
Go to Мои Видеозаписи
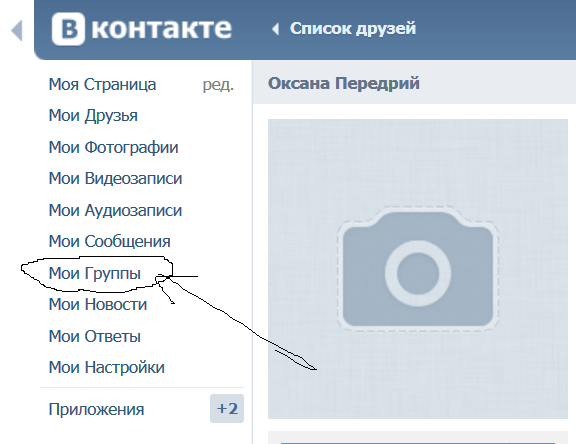click(115, 178)
